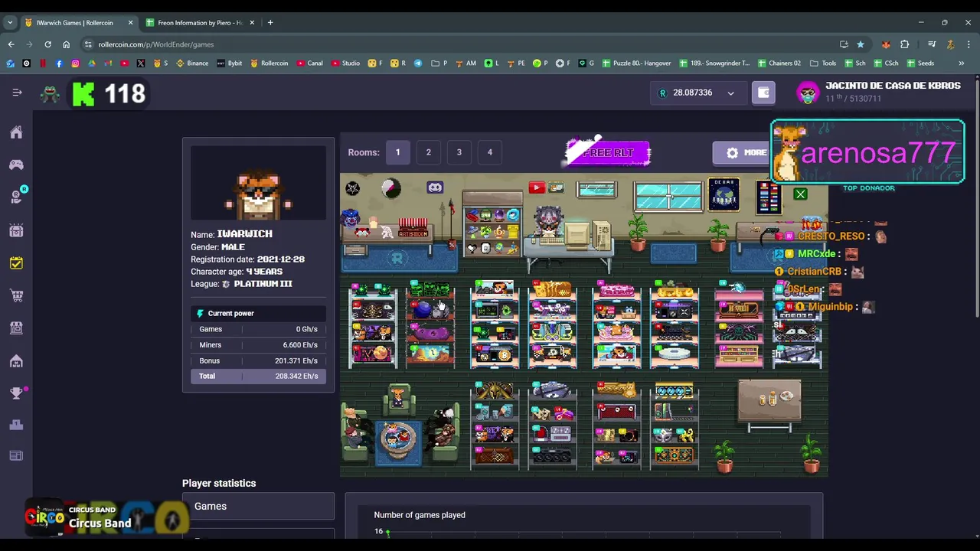This screenshot has width=980, height=551.
Task: Open the gamepad games icon in sidebar
Action: pos(16,165)
